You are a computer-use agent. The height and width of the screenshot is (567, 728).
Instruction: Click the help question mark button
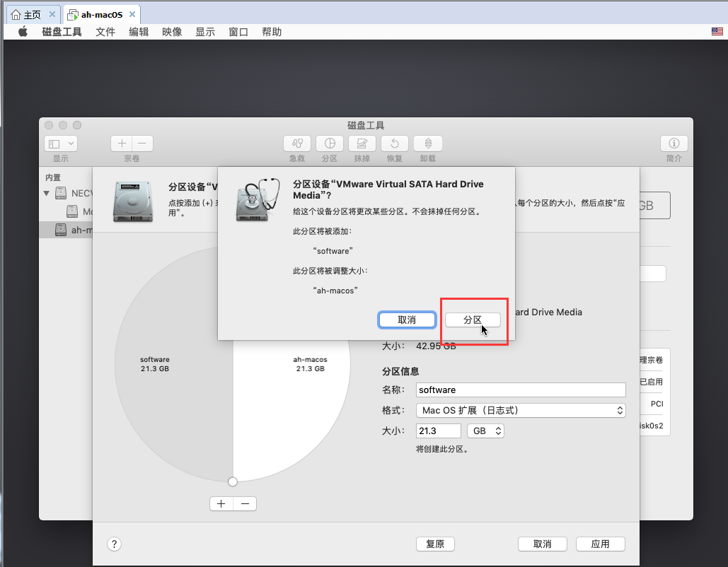click(x=115, y=544)
